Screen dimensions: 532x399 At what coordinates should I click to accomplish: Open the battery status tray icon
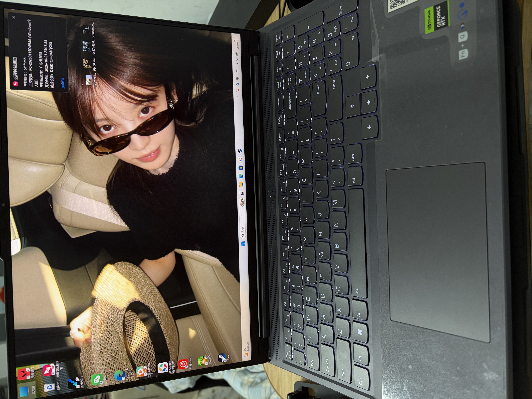click(236, 54)
